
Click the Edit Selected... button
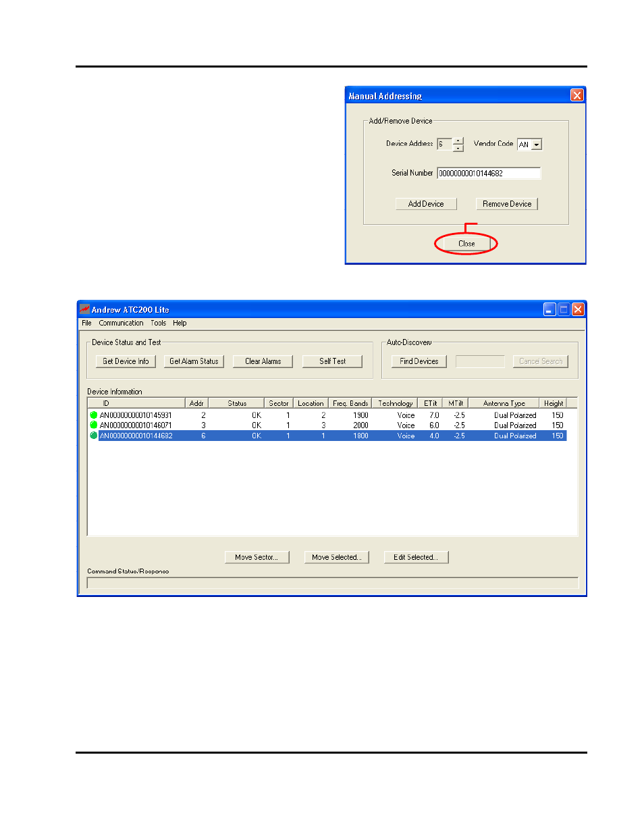coord(416,557)
